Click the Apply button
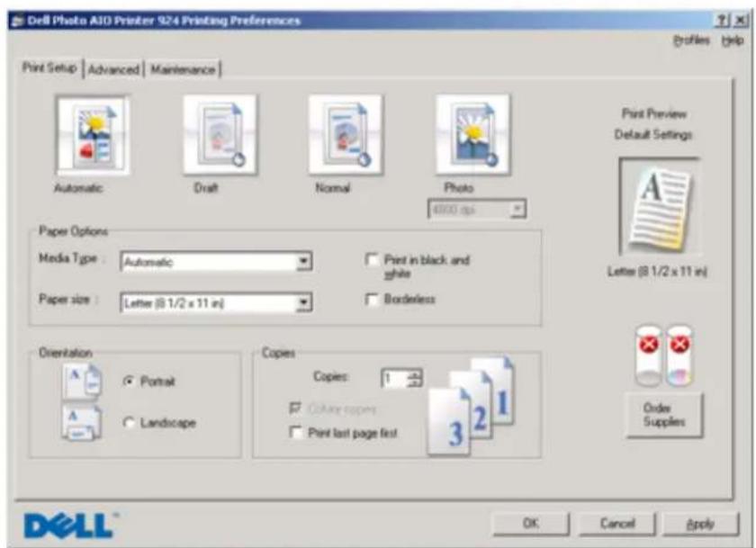The width and height of the screenshot is (756, 548). 700,524
